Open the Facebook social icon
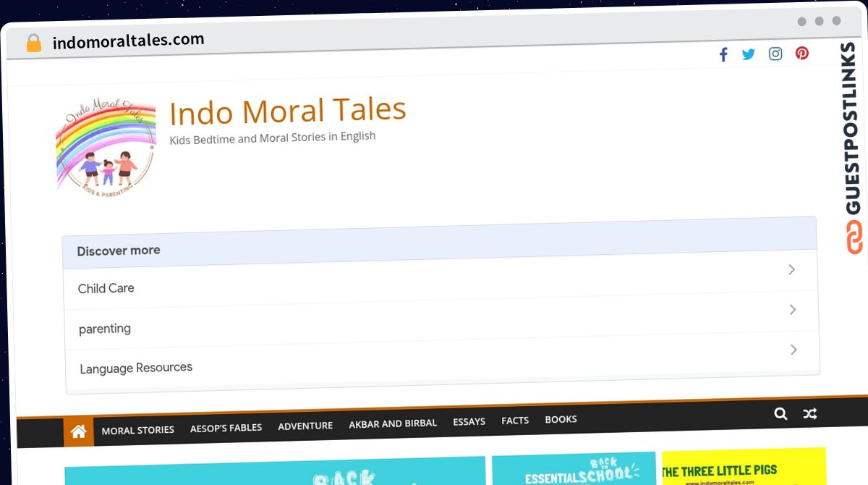The height and width of the screenshot is (485, 868). tap(723, 54)
